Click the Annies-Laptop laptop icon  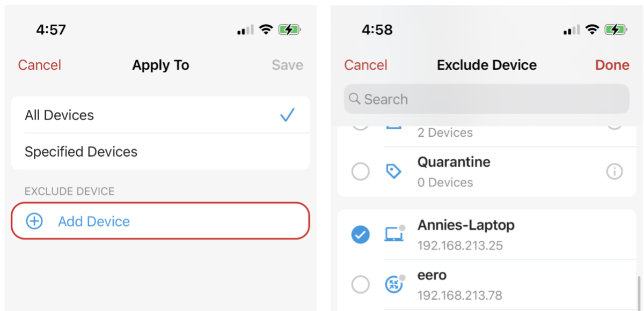(x=394, y=234)
